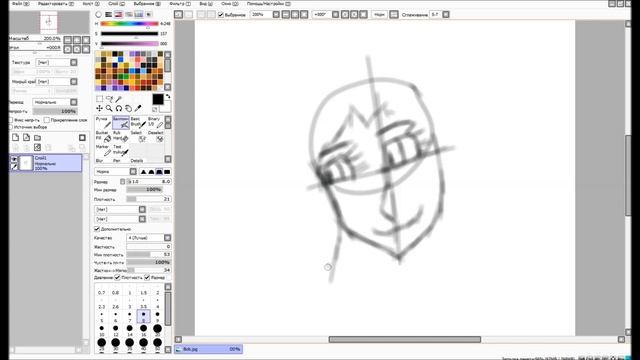This screenshot has width=640, height=360.
Task: Show the color wheel panel
Action: coord(98,14)
